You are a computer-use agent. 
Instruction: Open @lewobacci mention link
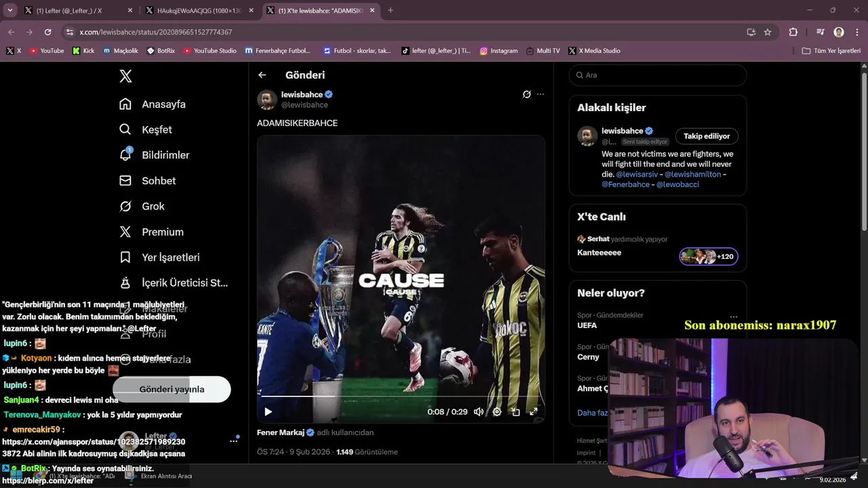click(x=677, y=184)
